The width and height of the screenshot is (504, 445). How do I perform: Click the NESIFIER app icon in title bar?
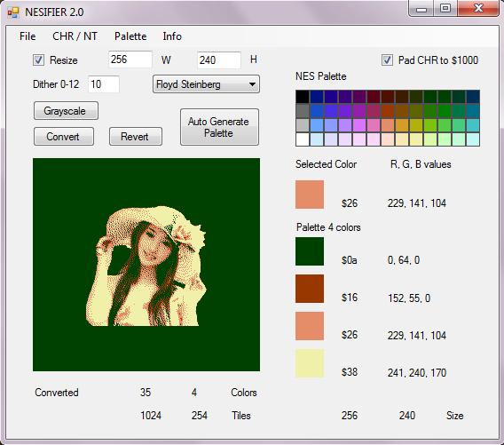tap(13, 12)
